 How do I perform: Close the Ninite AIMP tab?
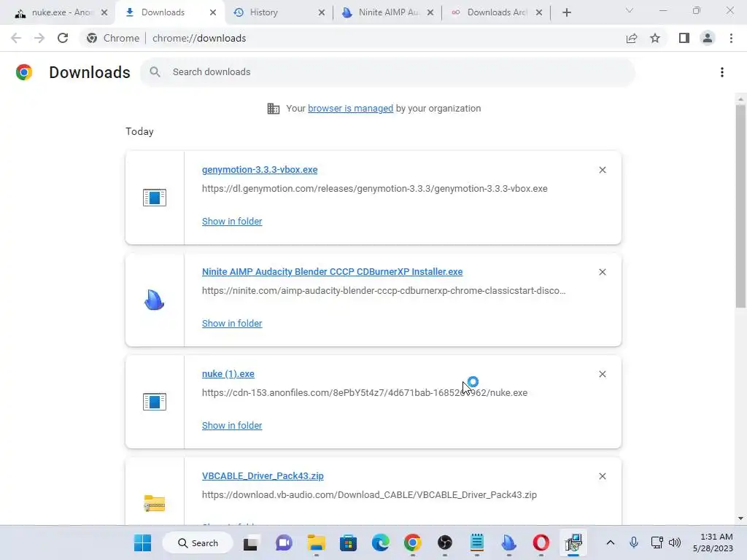430,13
